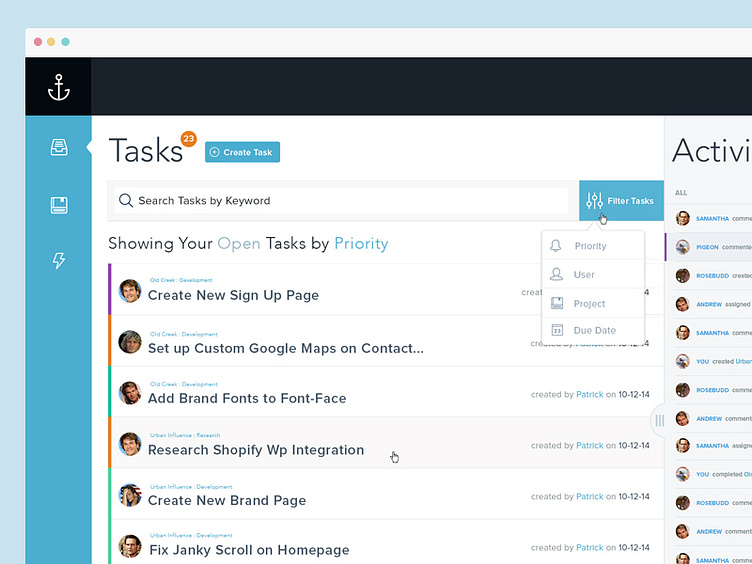Click the PIGEON name in activity feed
The width and height of the screenshot is (752, 564).
[x=707, y=247]
